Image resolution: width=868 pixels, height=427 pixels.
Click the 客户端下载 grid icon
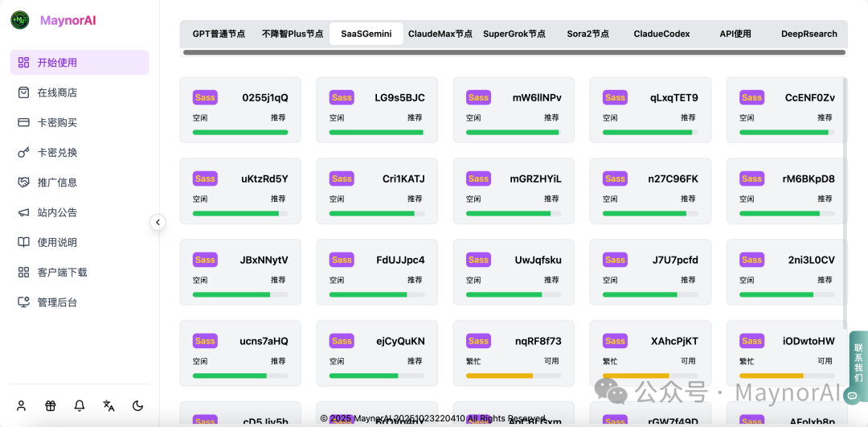[23, 272]
